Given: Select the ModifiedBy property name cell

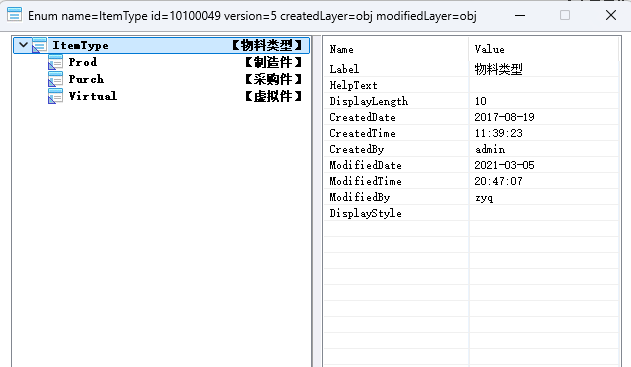Looking at the screenshot, I should coord(396,197).
